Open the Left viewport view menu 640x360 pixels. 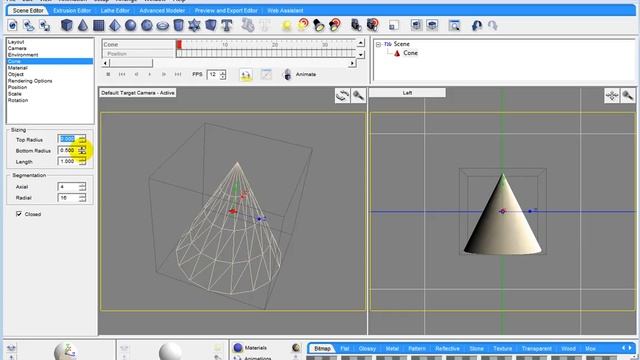pos(407,93)
